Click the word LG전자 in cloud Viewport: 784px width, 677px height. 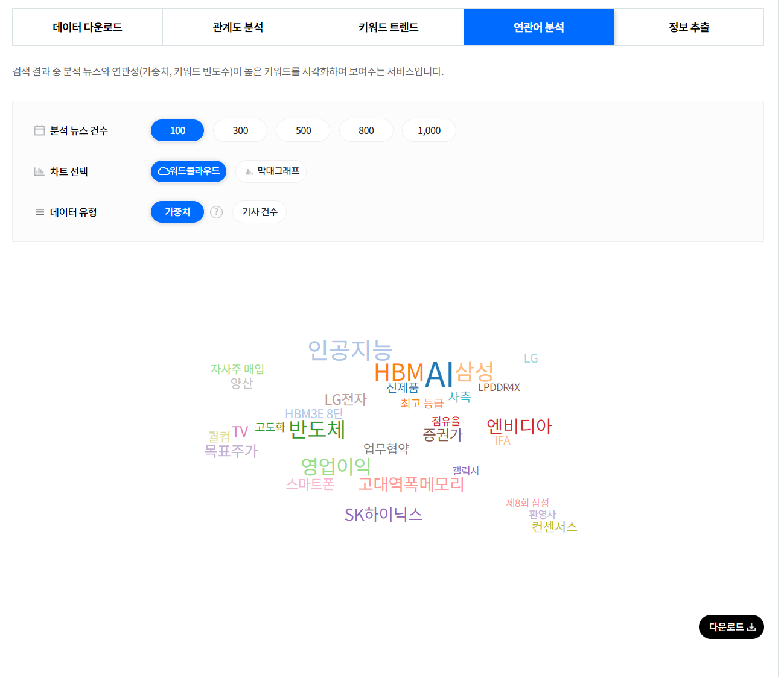coord(346,399)
